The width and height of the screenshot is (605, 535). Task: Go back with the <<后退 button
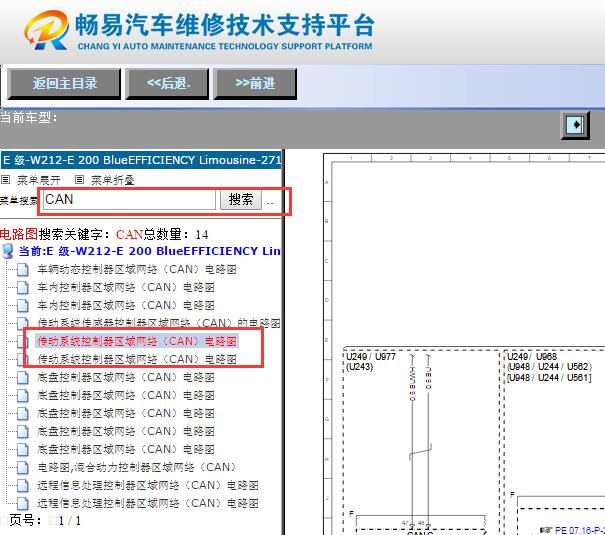point(167,84)
